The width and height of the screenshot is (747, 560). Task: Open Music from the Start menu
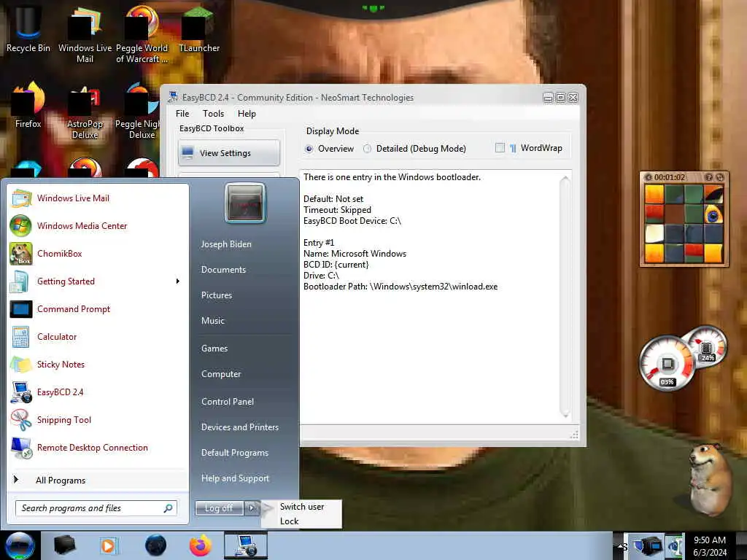(212, 321)
